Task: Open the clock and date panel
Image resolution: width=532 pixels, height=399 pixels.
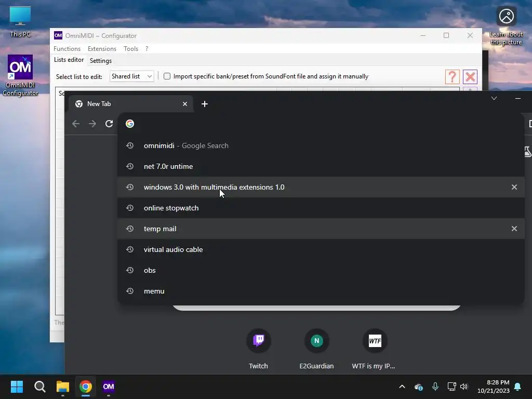Action: click(x=494, y=387)
